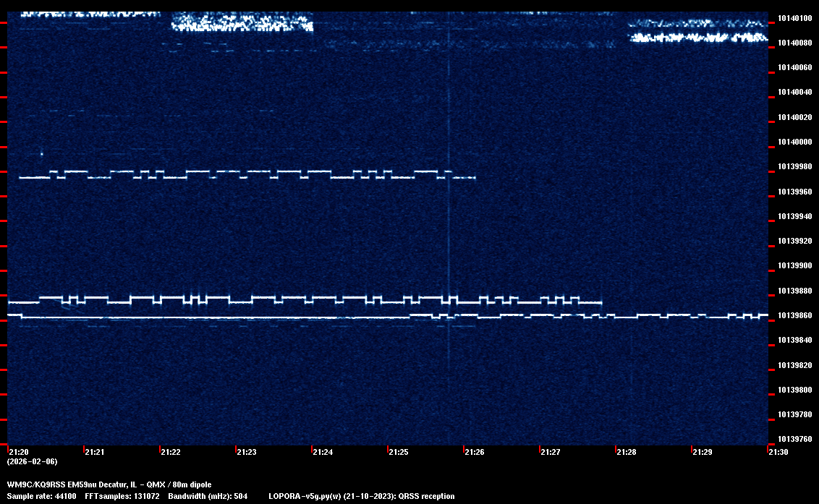Click the (2026-02-06) date text
The image size is (819, 504).
tap(32, 461)
